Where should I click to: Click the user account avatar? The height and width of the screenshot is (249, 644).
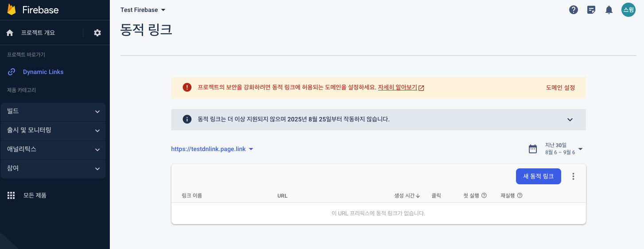628,10
